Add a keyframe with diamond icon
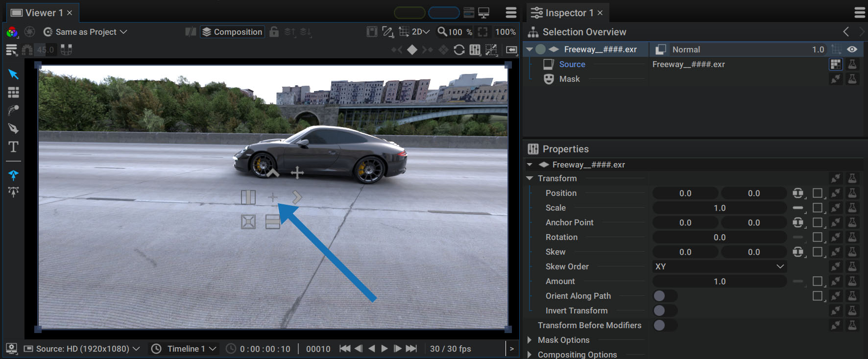This screenshot has height=359, width=868. pyautogui.click(x=412, y=49)
